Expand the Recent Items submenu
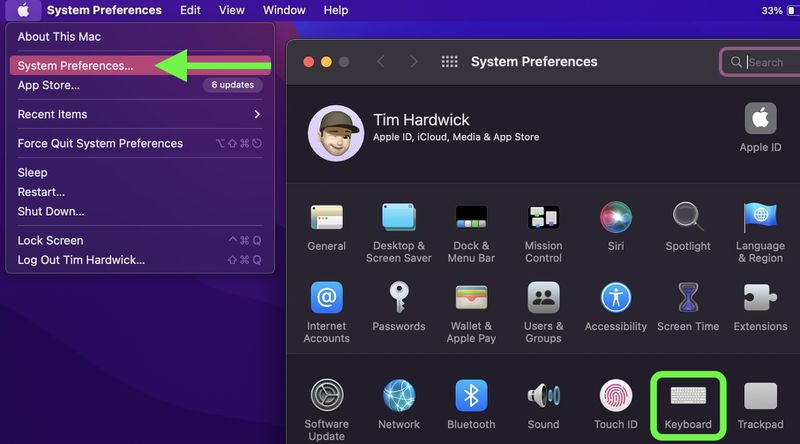This screenshot has width=800, height=444. coord(139,114)
